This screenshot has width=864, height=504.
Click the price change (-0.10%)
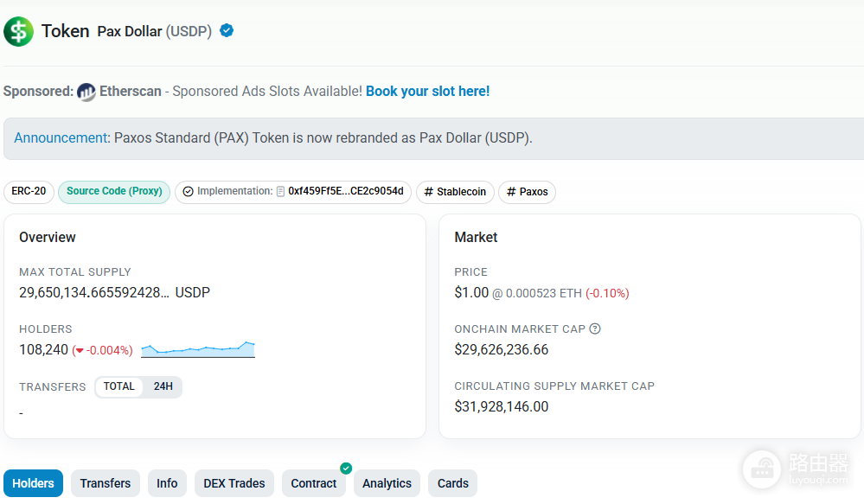pyautogui.click(x=607, y=294)
